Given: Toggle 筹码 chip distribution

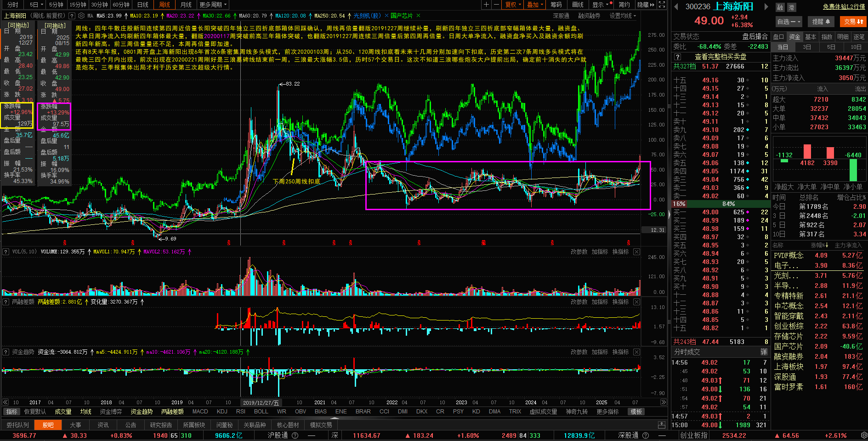Looking at the screenshot, I should 556,5.
